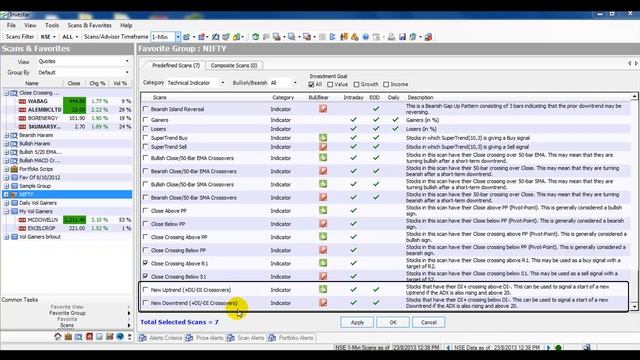Open the briefcase Portfolio icon in bottom strip

(x=68, y=336)
